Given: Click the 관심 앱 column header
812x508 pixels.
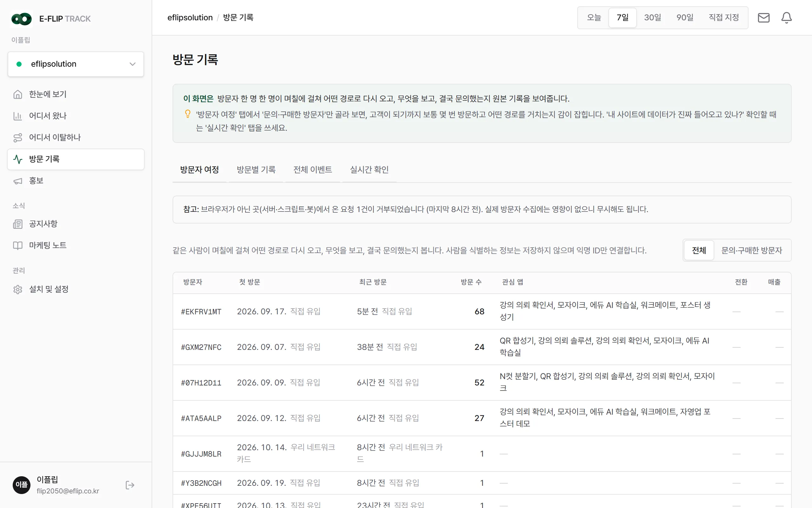Looking at the screenshot, I should (512, 282).
